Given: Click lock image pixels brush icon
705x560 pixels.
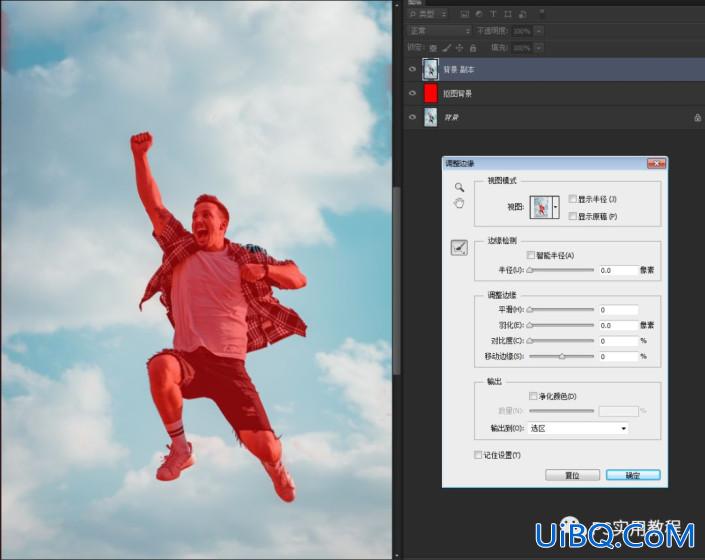Looking at the screenshot, I should (x=446, y=48).
